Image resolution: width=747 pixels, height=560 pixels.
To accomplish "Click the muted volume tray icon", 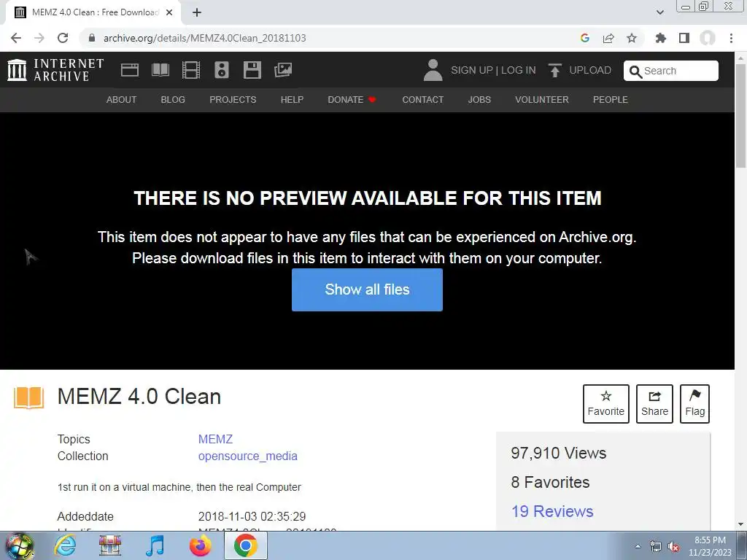I will [x=673, y=547].
